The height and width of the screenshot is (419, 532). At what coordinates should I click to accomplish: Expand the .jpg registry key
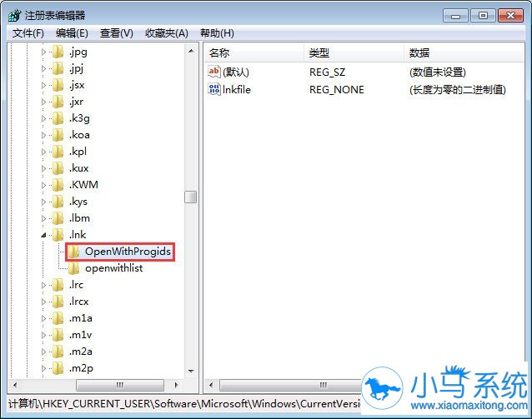(43, 52)
